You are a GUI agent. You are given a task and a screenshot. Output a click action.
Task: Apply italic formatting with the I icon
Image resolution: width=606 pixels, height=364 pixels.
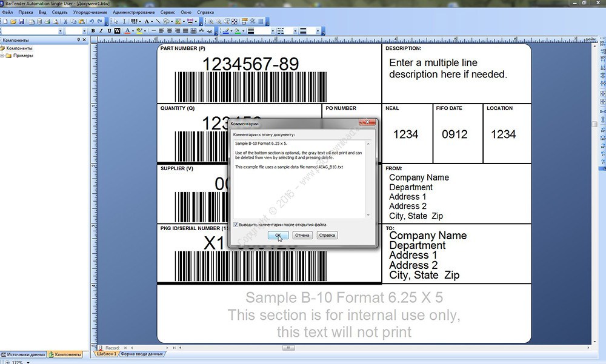coord(101,31)
